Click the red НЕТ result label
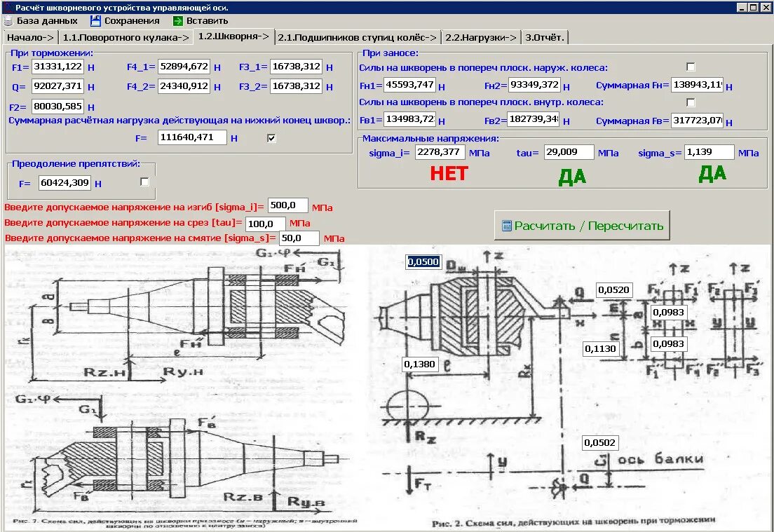The image size is (774, 532). pos(449,174)
